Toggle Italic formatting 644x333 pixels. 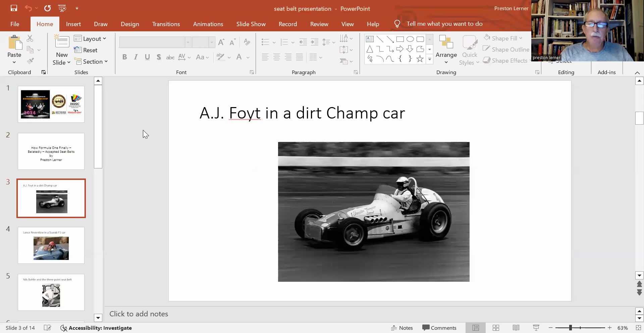(136, 57)
